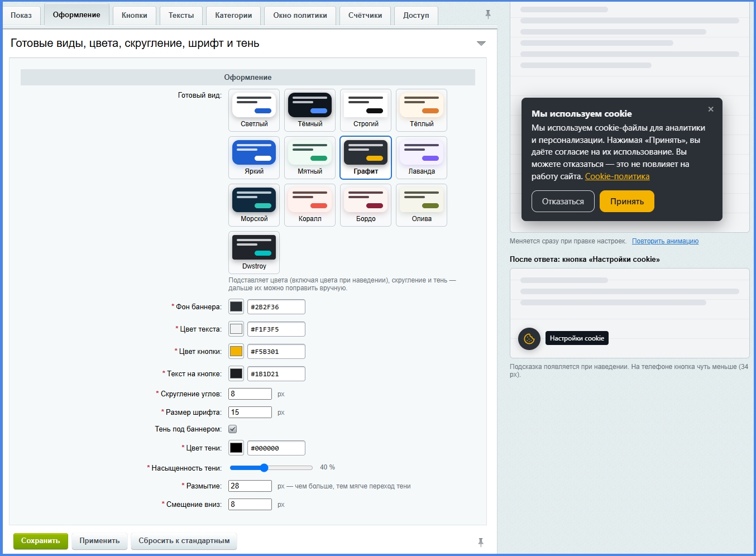Focus the Размытие value field

(250, 486)
